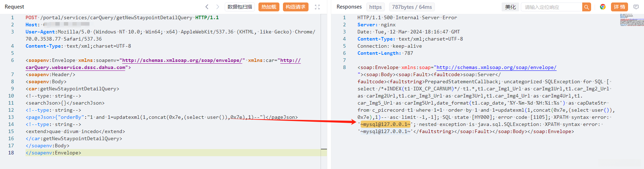Viewport: 644px width, 169px height.
Task: Click the Request panel title
Action: coord(14,7)
